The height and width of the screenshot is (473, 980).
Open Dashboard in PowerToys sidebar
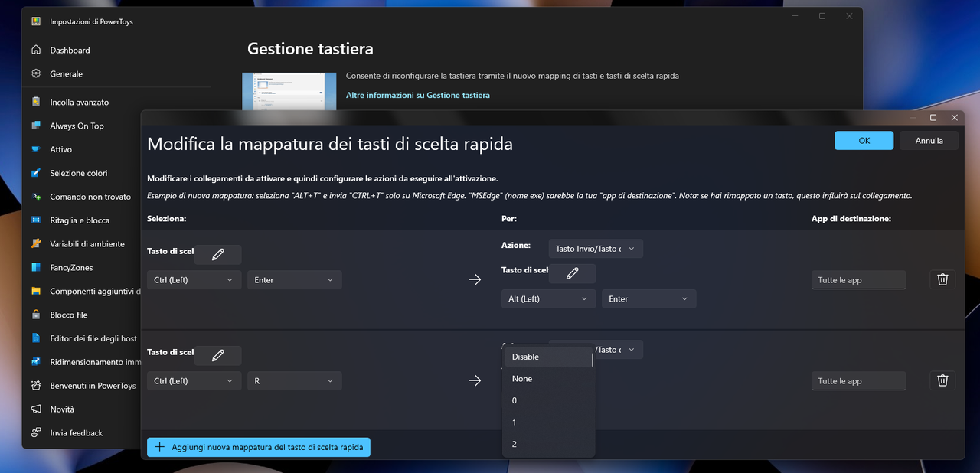click(70, 51)
